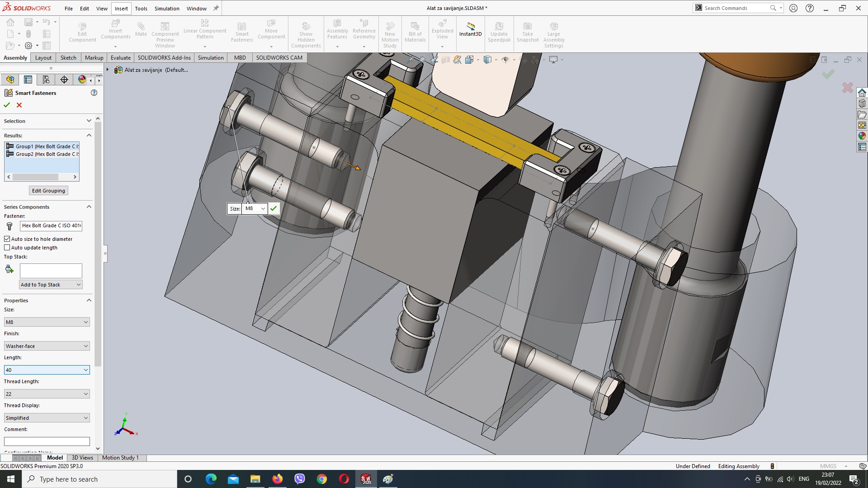Cancel Smart Fasteners with red X
Screen dimensions: 868x488
coord(19,105)
